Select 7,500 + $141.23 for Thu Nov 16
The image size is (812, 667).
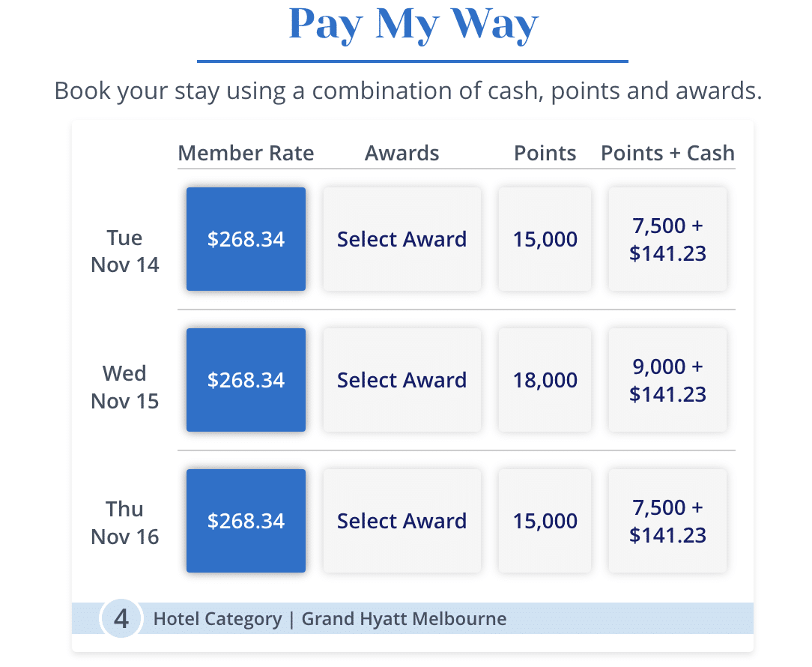(667, 521)
